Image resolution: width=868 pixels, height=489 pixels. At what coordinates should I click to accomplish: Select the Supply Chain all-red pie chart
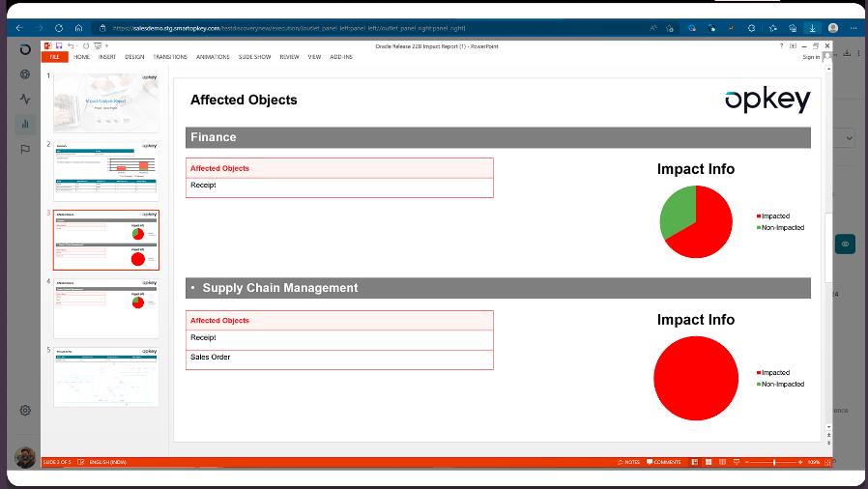click(696, 379)
